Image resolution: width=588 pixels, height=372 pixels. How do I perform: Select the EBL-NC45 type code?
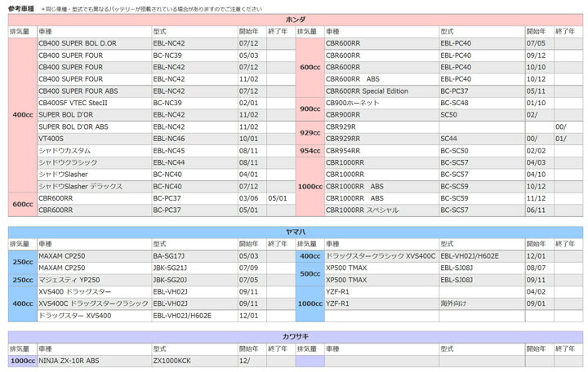click(169, 151)
